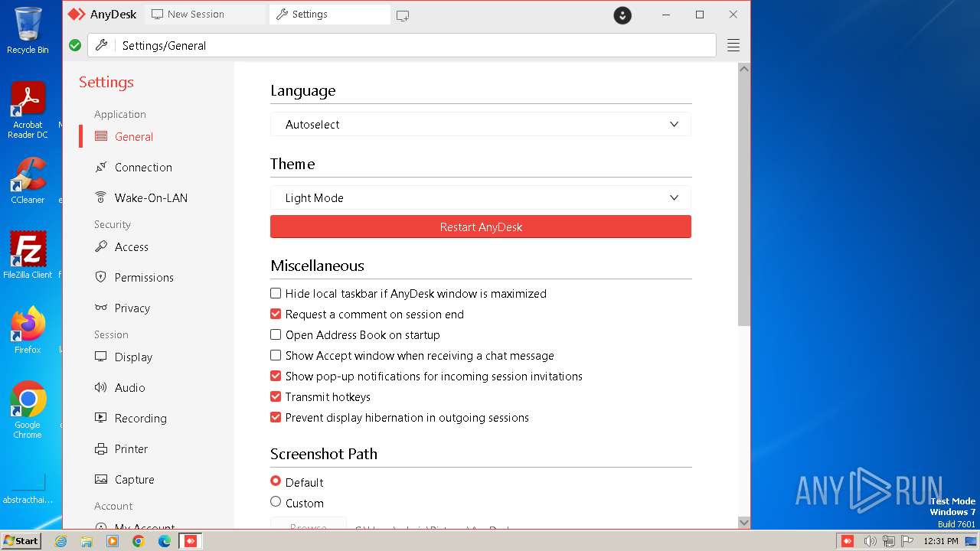Click the settings vertical scrollbar thumb
Image resolution: width=980 pixels, height=551 pixels.
pos(744,201)
